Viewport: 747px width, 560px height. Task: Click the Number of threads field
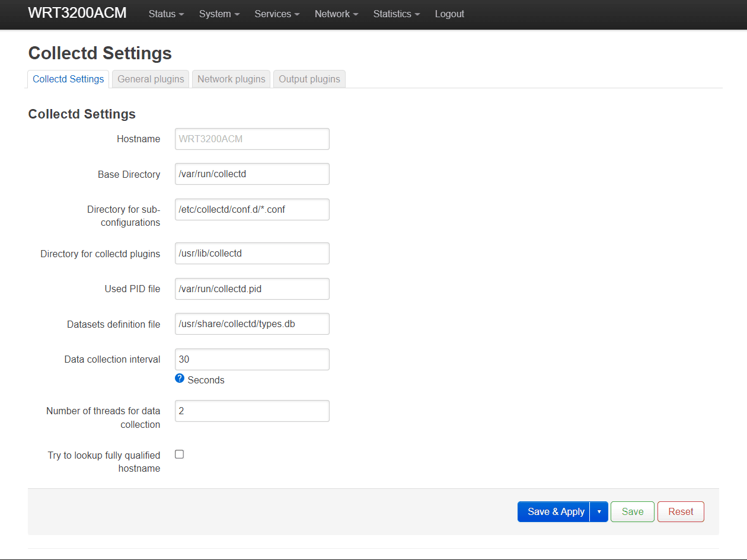click(x=252, y=411)
